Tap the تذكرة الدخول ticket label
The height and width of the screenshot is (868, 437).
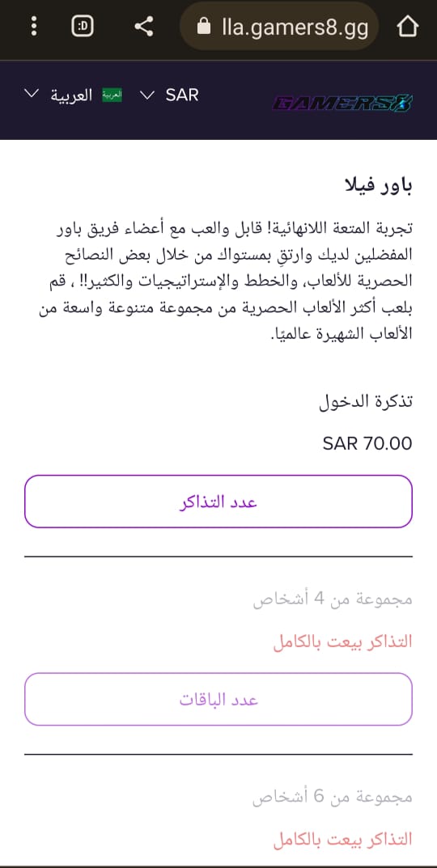coord(366,402)
